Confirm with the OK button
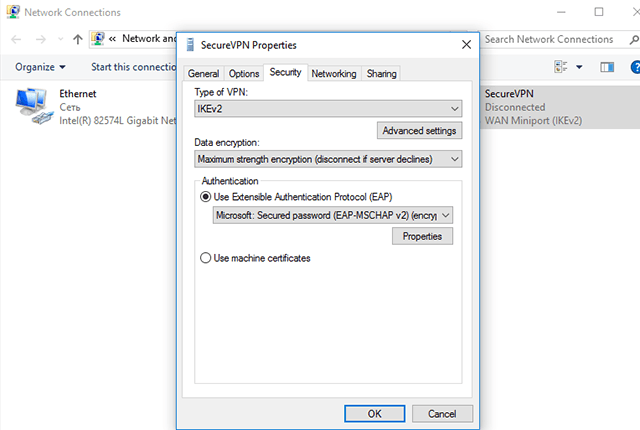Viewport: 640px width, 430px height. click(374, 414)
